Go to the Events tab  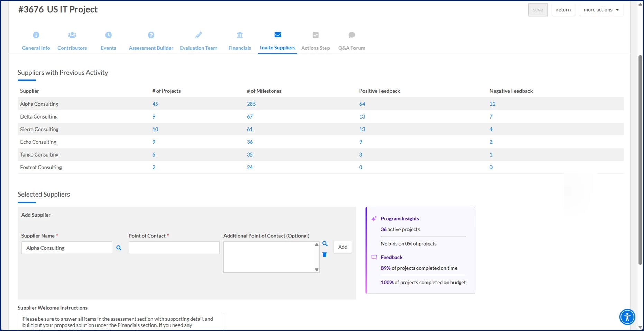point(108,48)
